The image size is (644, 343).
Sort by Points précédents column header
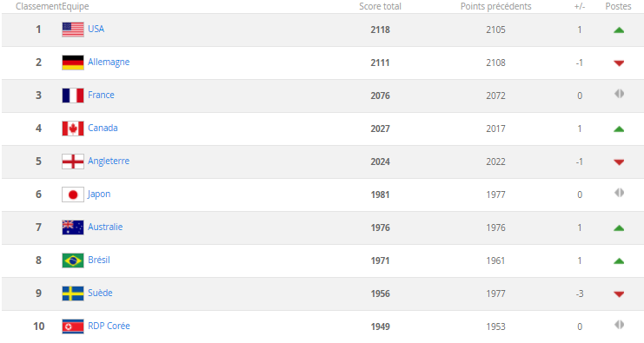pos(495,6)
